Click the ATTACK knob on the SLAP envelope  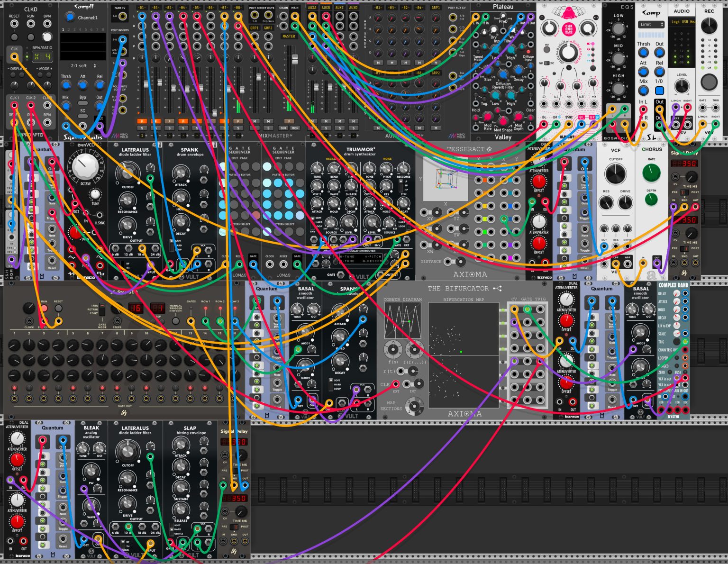point(181,445)
